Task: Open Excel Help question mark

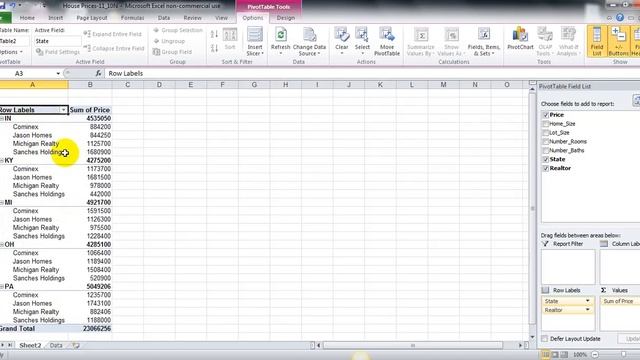Action: coord(620,18)
